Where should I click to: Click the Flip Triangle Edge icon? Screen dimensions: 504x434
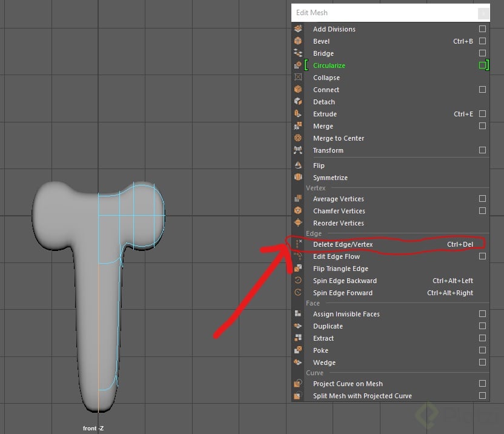tap(298, 269)
